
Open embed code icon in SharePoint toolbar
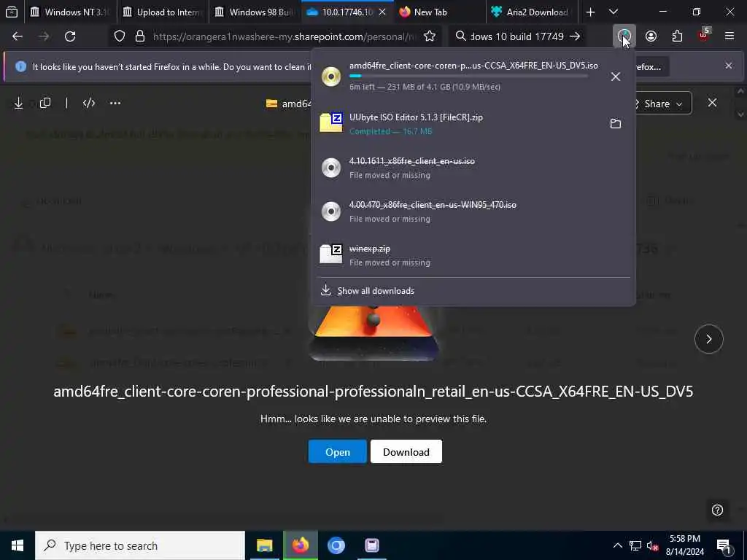click(89, 104)
